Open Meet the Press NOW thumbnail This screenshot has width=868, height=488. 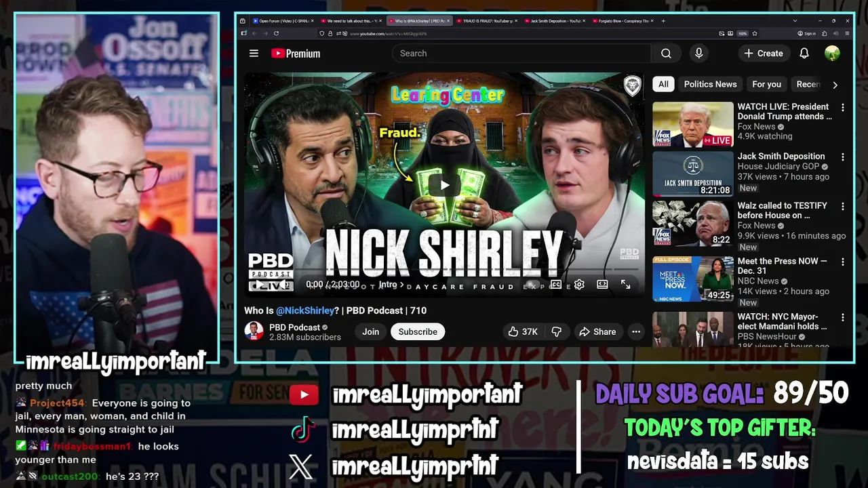[x=693, y=279]
